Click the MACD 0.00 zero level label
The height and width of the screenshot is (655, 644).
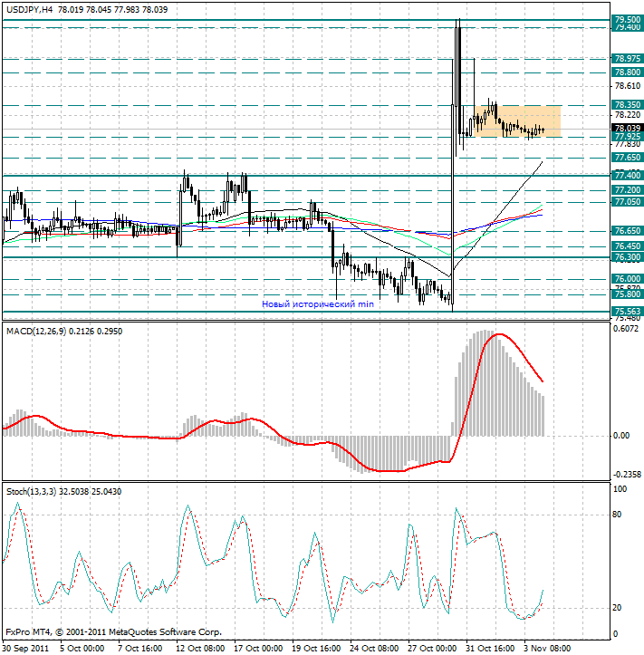coord(621,436)
